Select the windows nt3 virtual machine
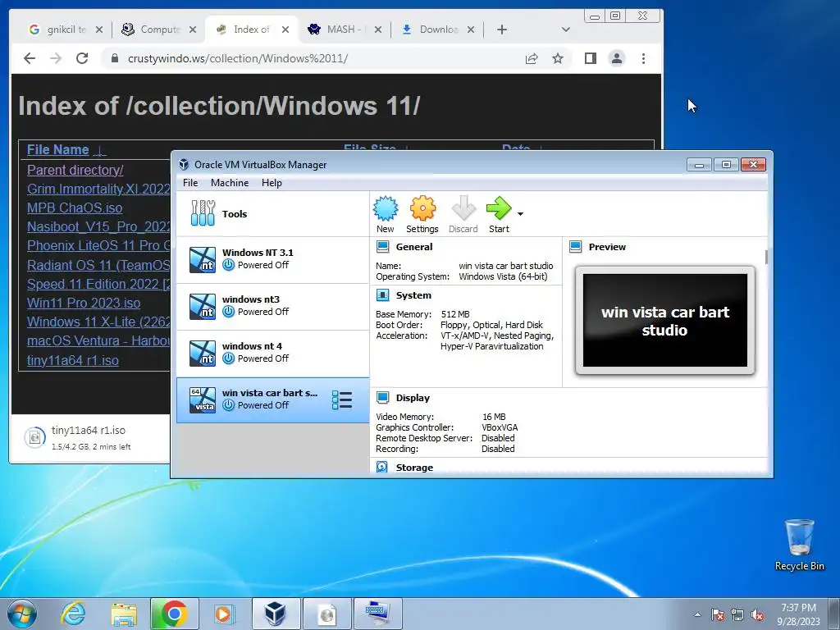The height and width of the screenshot is (630, 840). click(x=272, y=306)
